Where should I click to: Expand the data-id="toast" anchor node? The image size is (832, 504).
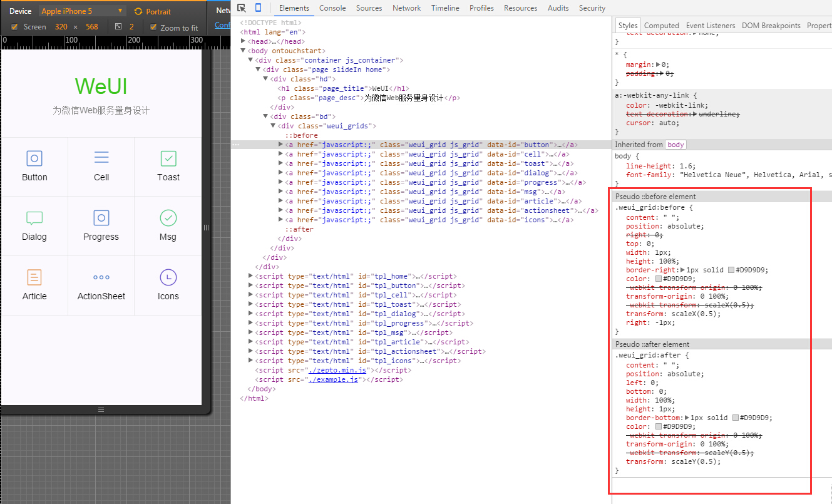point(281,163)
